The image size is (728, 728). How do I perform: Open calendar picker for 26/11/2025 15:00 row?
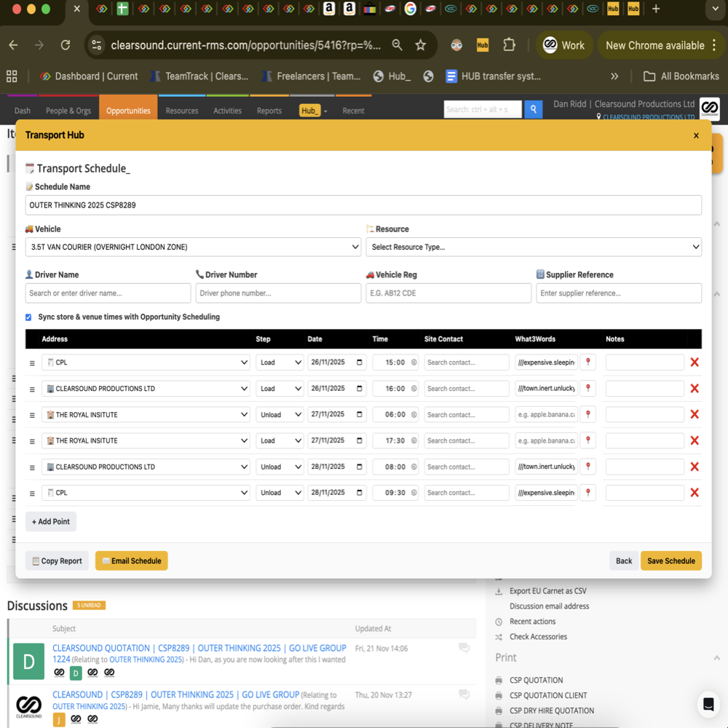tap(360, 362)
